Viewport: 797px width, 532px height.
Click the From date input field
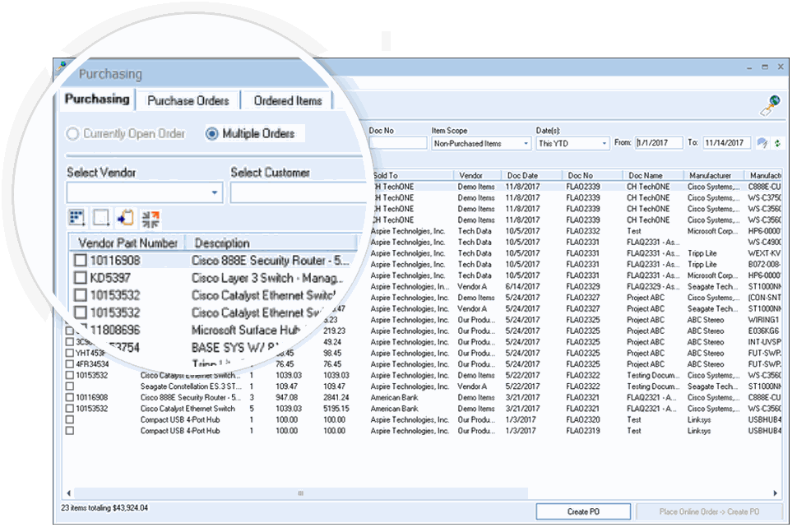(x=659, y=143)
